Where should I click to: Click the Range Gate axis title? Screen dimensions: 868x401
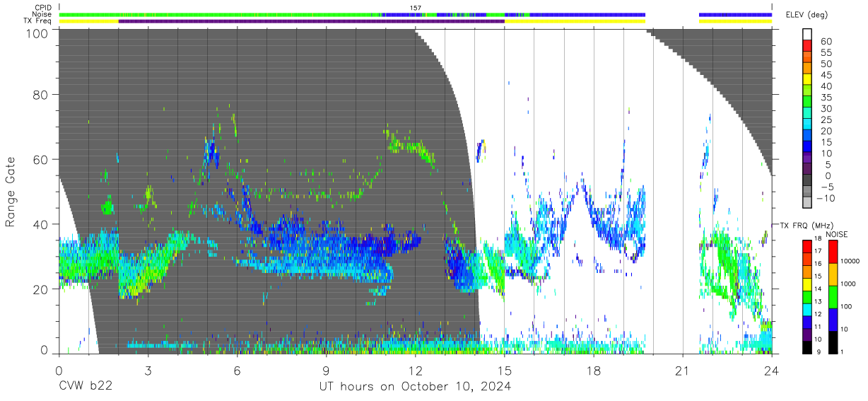click(11, 192)
